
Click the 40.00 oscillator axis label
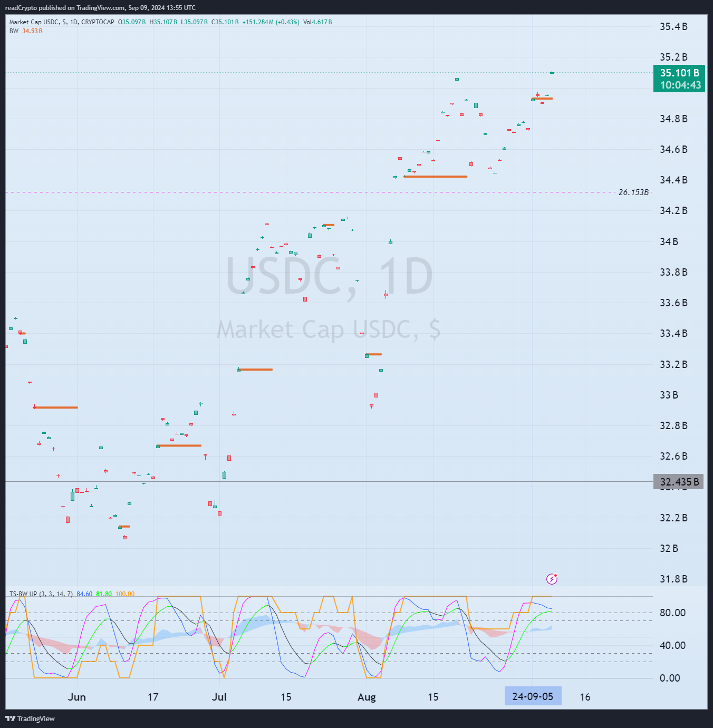point(672,645)
